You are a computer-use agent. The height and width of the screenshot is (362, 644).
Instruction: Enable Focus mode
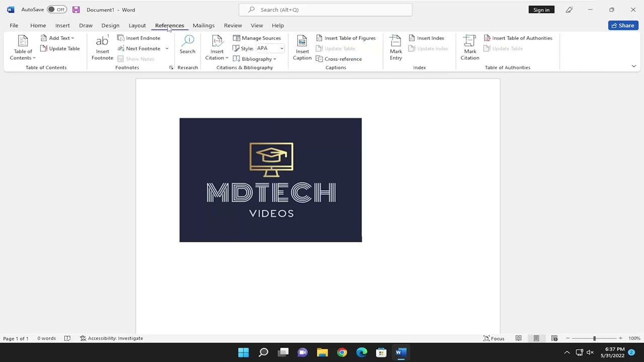pyautogui.click(x=494, y=338)
